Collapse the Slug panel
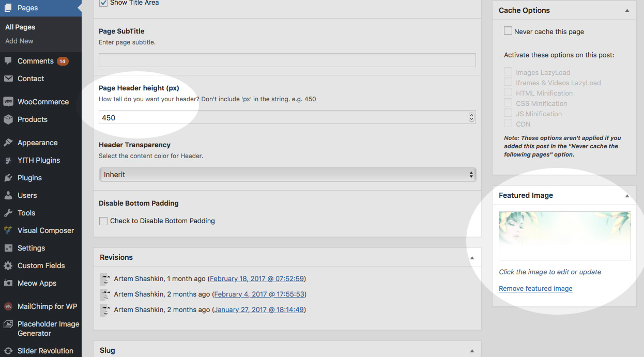Image resolution: width=644 pixels, height=357 pixels. click(472, 351)
